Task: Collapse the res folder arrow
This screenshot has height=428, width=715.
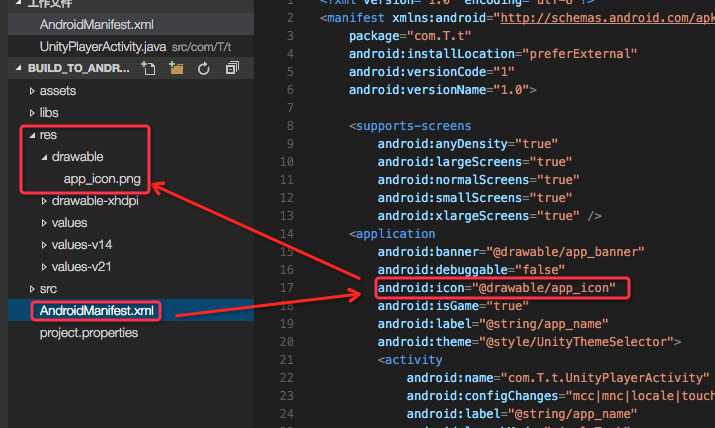Action: coord(32,135)
